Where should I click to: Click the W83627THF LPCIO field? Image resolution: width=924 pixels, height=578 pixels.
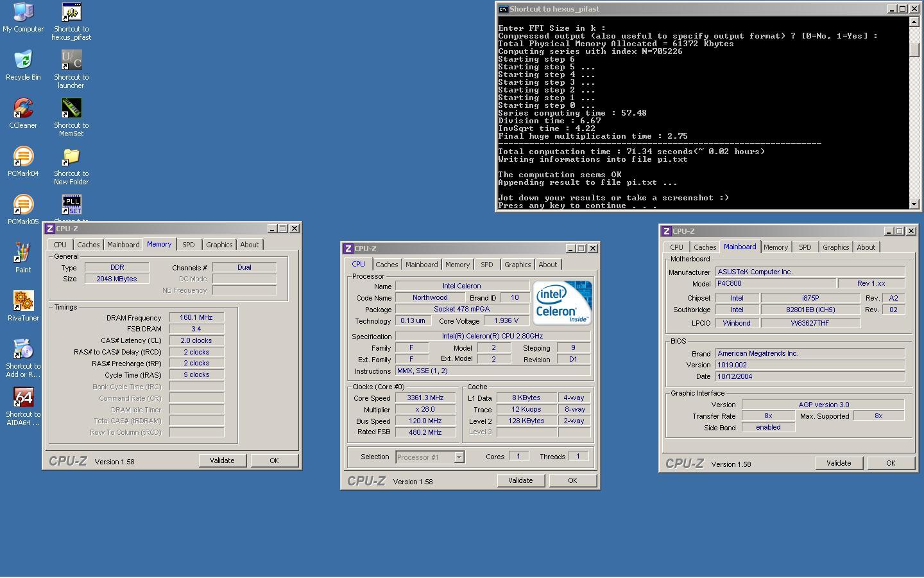coord(810,323)
